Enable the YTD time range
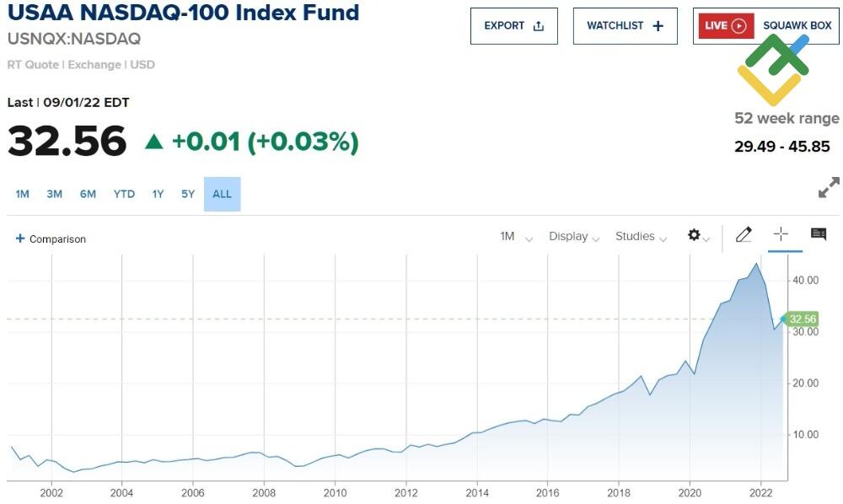The height and width of the screenshot is (504, 843). click(x=124, y=194)
